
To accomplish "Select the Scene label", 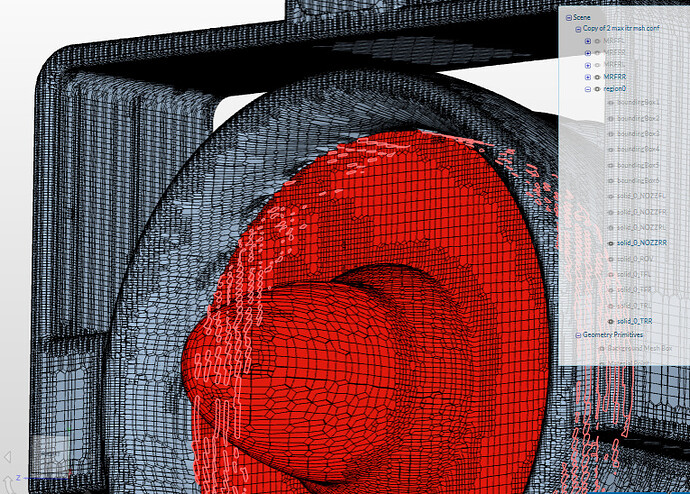I will tap(582, 17).
